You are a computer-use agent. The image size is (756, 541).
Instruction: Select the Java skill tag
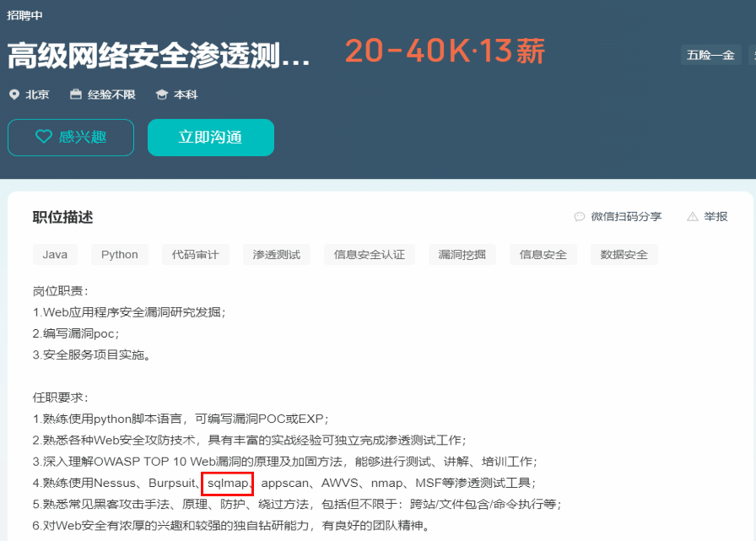point(55,255)
